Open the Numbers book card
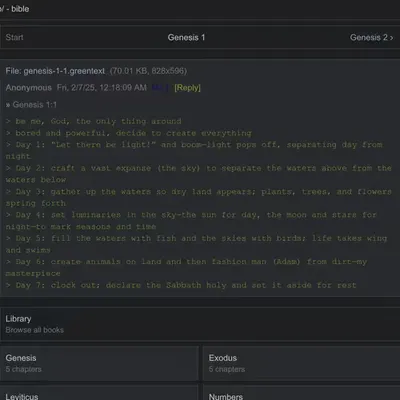The image size is (400, 400). [301, 393]
